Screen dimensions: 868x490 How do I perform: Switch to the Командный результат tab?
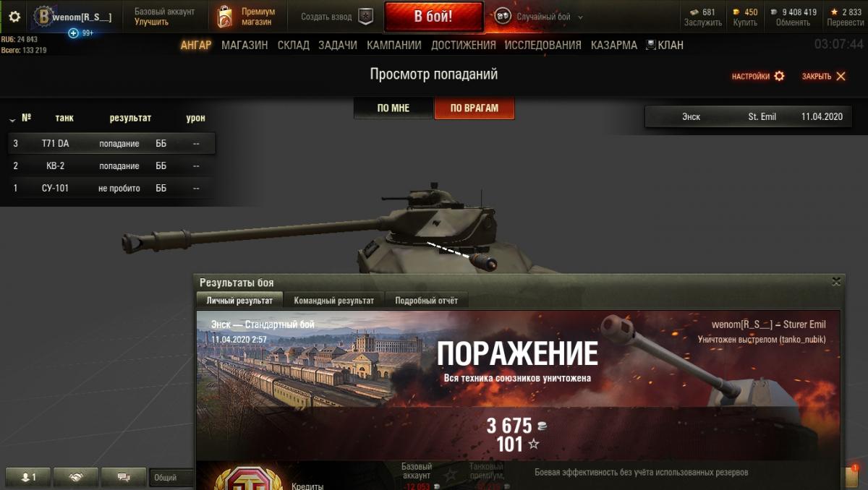334,301
